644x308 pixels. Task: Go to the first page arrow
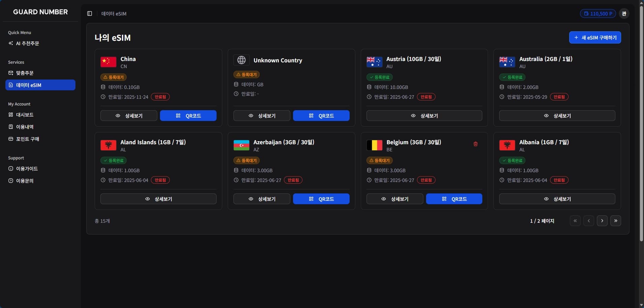[x=575, y=221]
